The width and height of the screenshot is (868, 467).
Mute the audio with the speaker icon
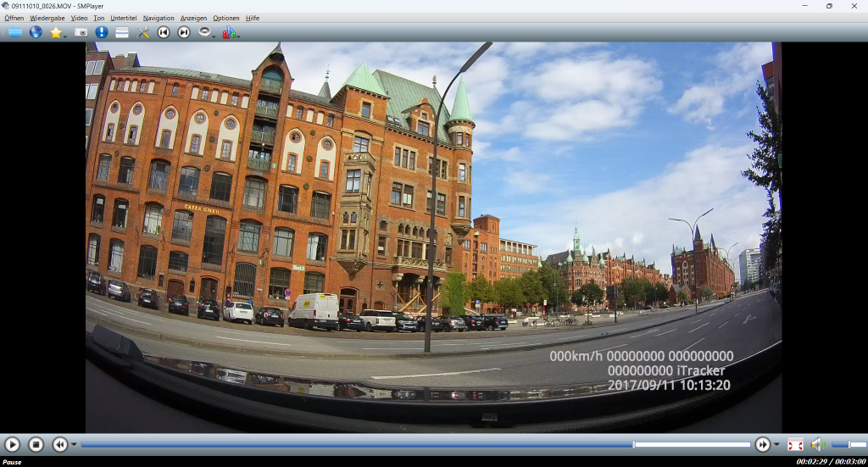pyautogui.click(x=816, y=444)
